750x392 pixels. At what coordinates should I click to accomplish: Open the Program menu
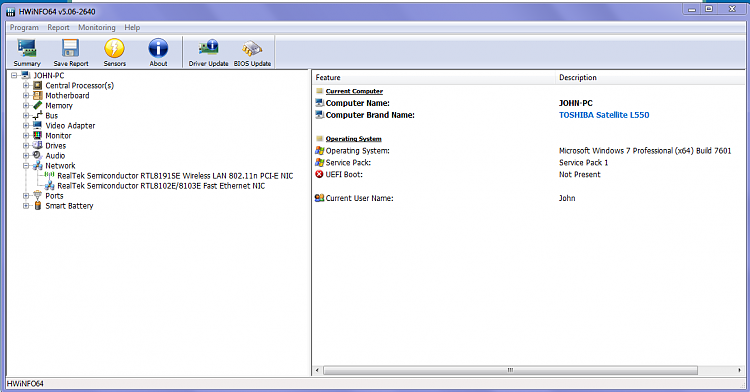[24, 28]
